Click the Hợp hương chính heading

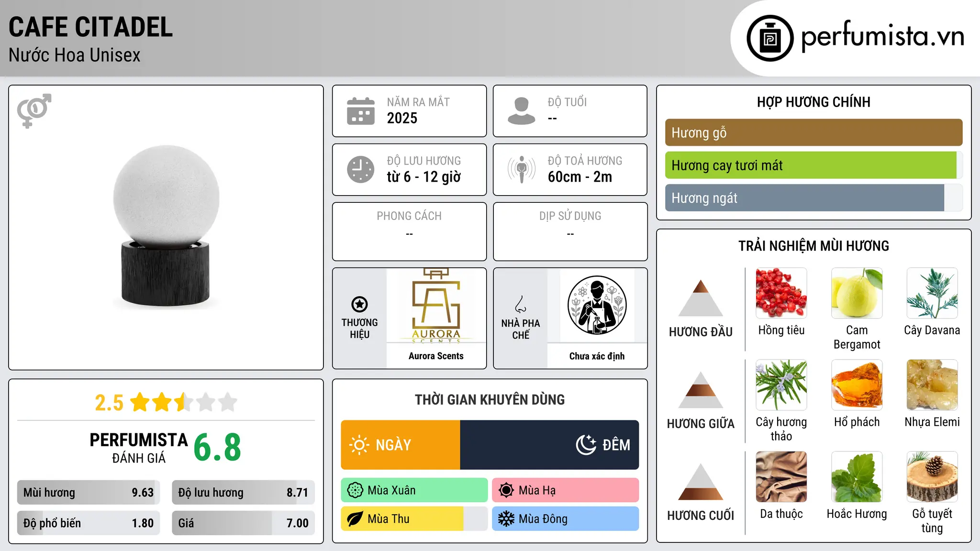click(813, 102)
